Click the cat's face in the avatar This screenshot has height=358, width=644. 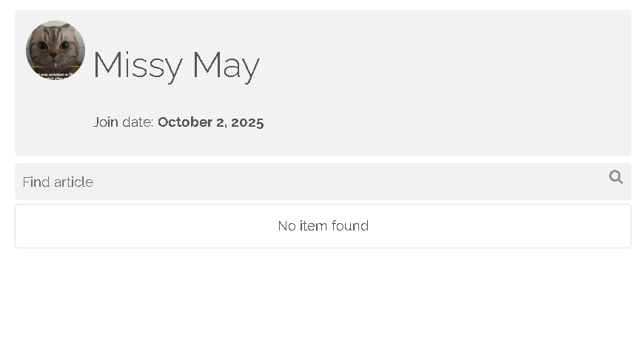pyautogui.click(x=54, y=46)
